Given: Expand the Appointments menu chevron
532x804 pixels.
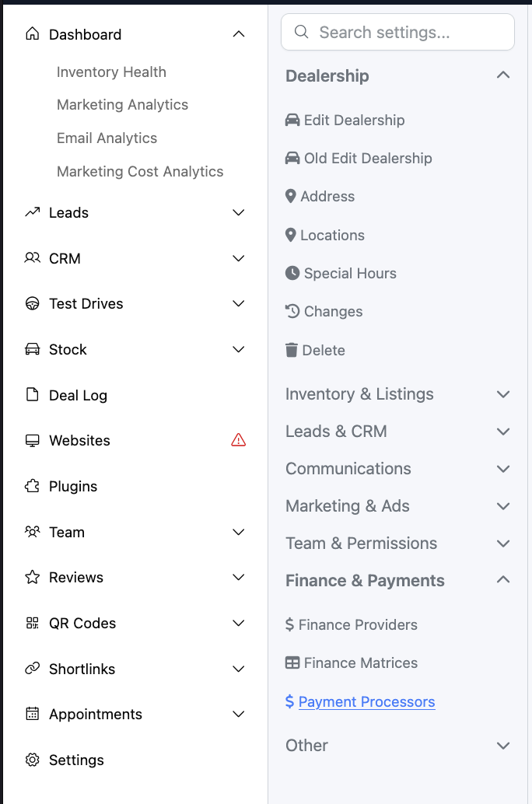Looking at the screenshot, I should tap(239, 714).
